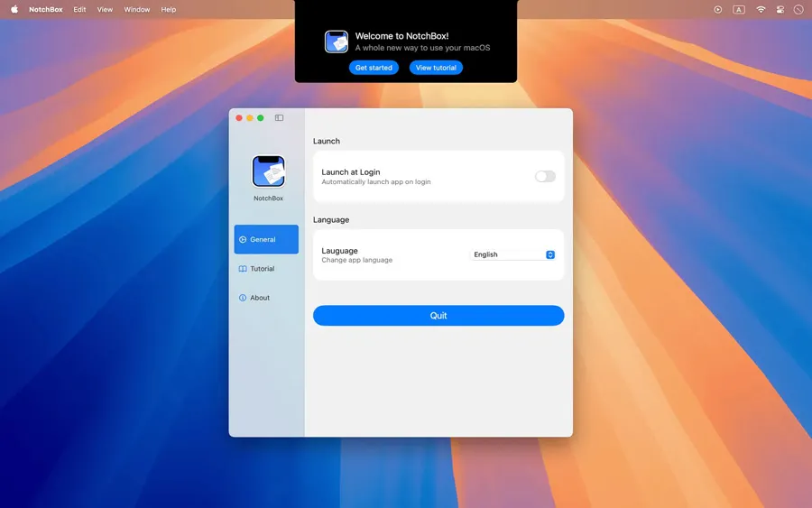Open the Window menu
812x508 pixels.
coord(137,9)
